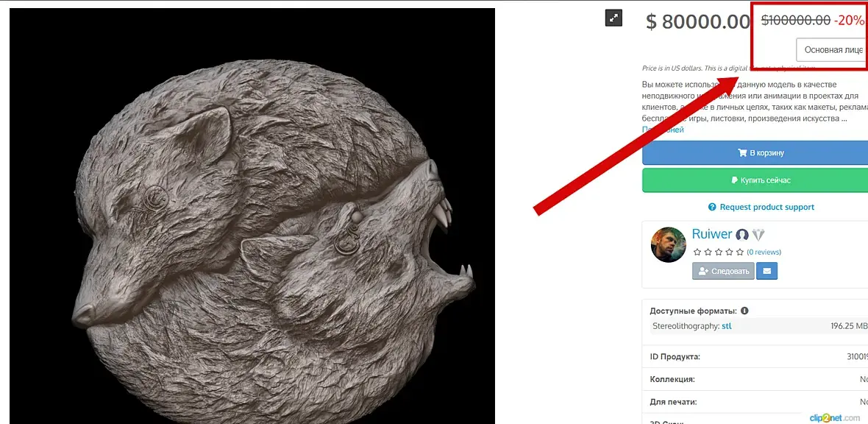
Task: Open the Основная лицензия license dropdown
Action: (831, 49)
